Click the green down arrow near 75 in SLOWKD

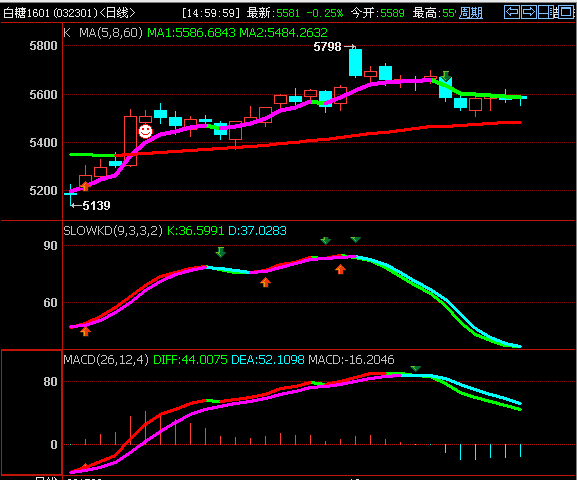click(x=220, y=252)
